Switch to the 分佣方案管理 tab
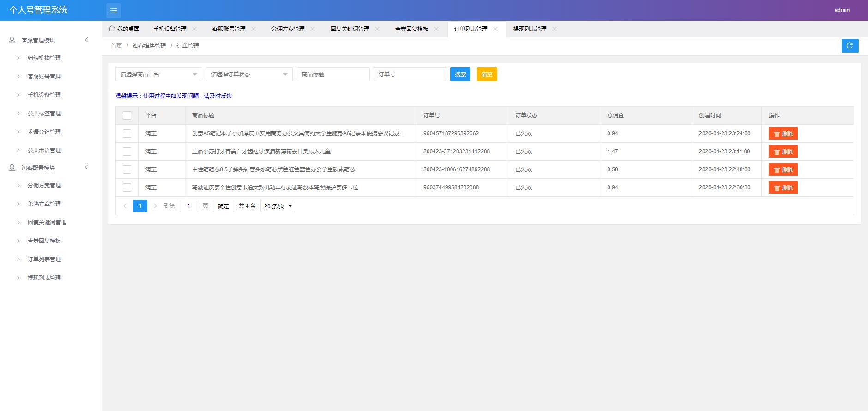The width and height of the screenshot is (868, 411). [x=288, y=29]
